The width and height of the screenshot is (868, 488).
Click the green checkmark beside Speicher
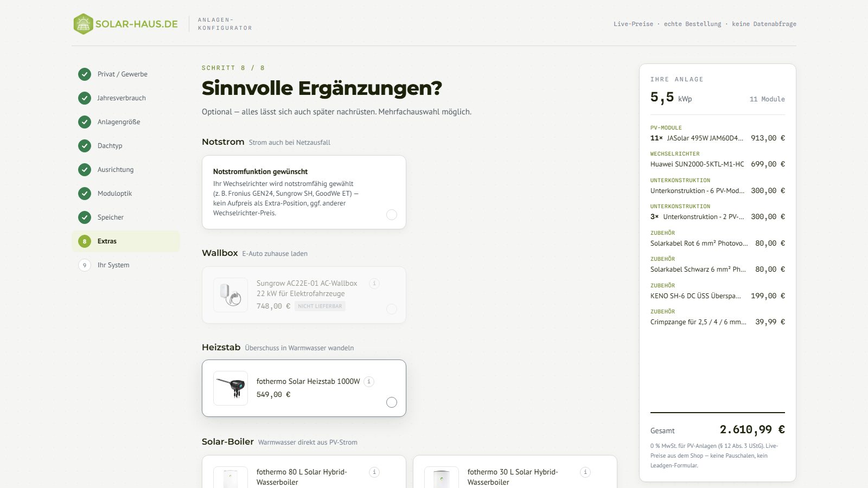tap(85, 217)
